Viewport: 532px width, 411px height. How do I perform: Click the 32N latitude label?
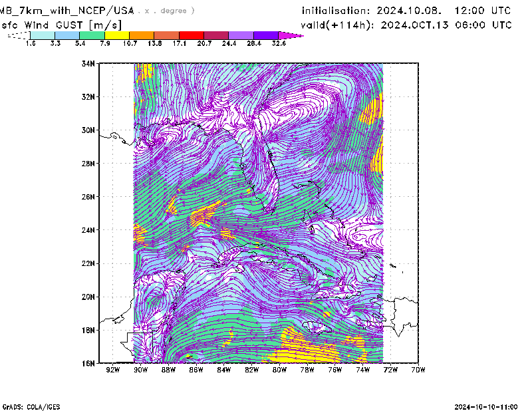point(88,96)
